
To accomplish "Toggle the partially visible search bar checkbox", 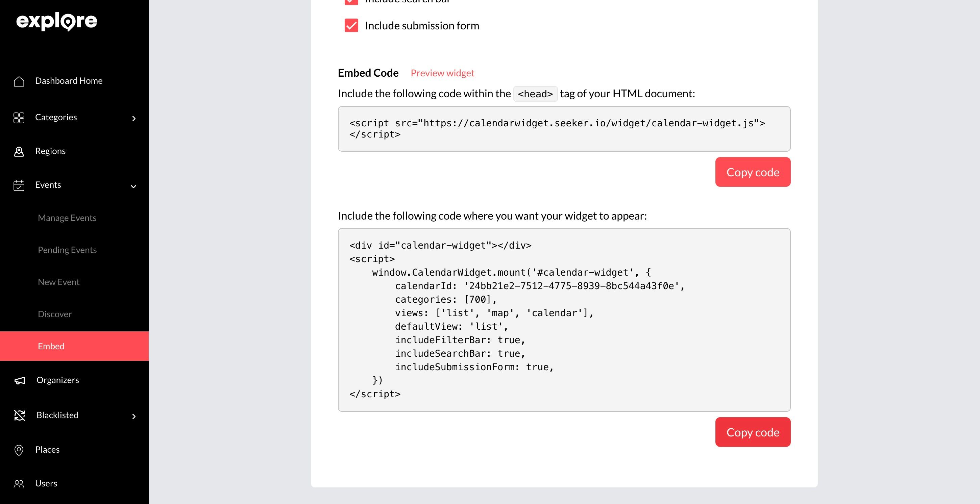I will (x=351, y=2).
